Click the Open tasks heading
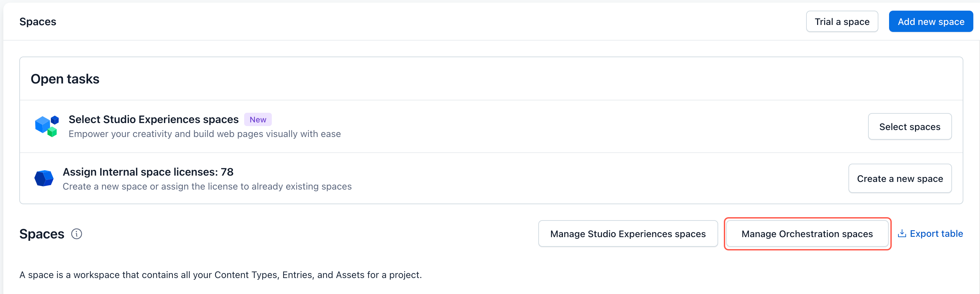Viewport: 980px width, 294px height. (x=65, y=79)
